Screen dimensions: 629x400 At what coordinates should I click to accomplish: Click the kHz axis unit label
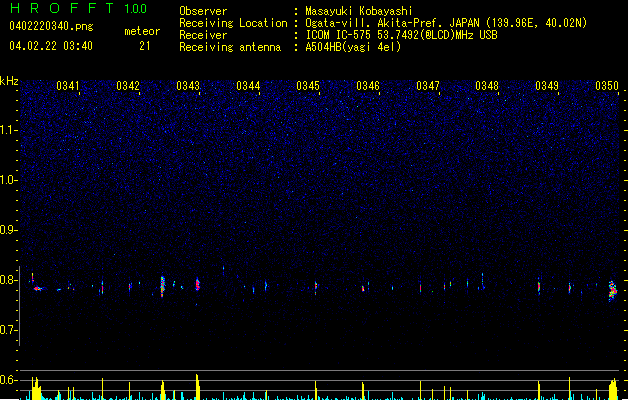[9, 81]
